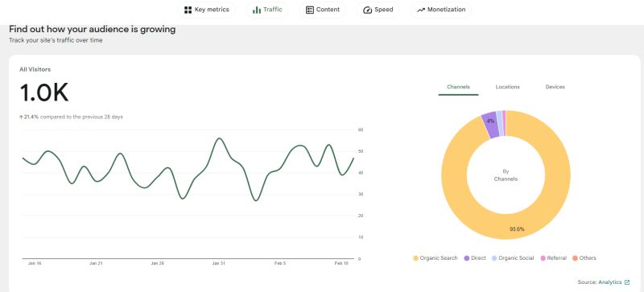
Task: Open the Devices tab
Action: point(555,87)
